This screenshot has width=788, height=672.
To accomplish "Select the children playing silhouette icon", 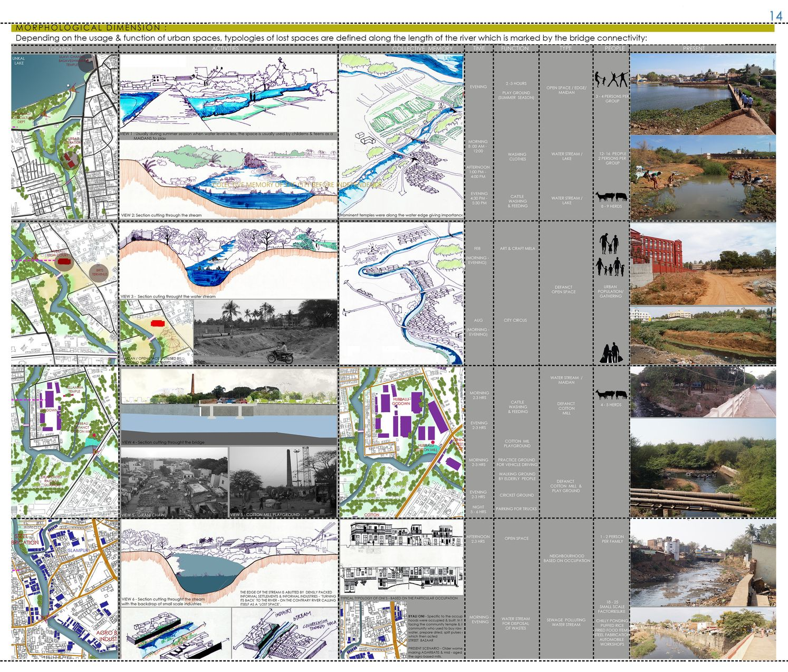I will (611, 79).
